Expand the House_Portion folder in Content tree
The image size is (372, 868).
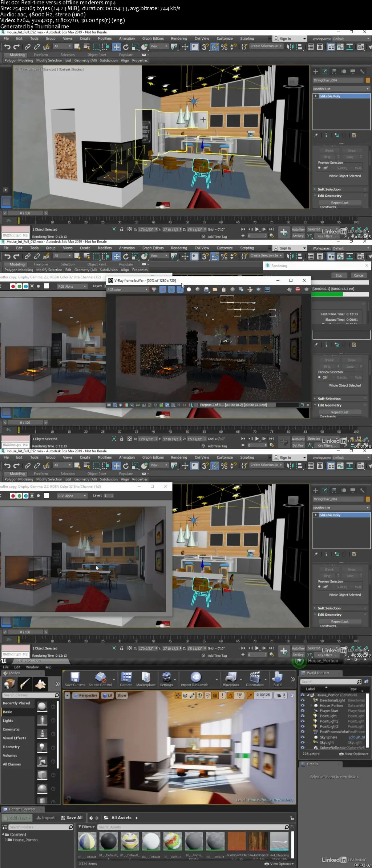tap(5, 840)
